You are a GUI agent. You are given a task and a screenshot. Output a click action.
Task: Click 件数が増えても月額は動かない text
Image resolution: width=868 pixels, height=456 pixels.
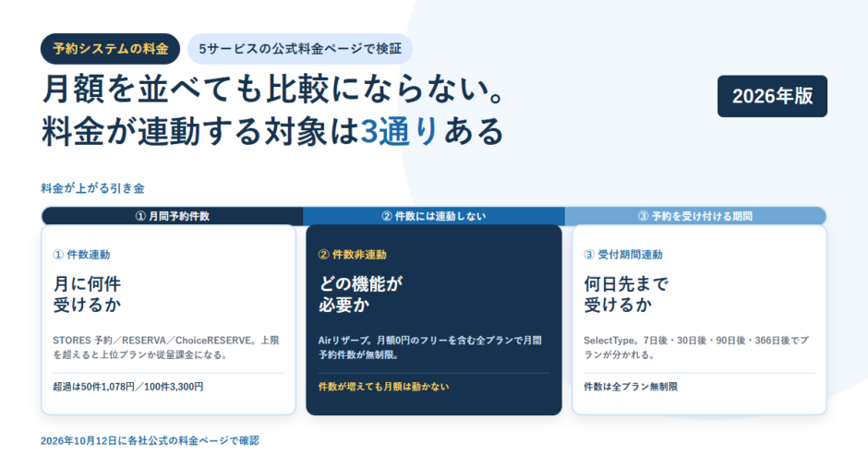[x=383, y=387]
